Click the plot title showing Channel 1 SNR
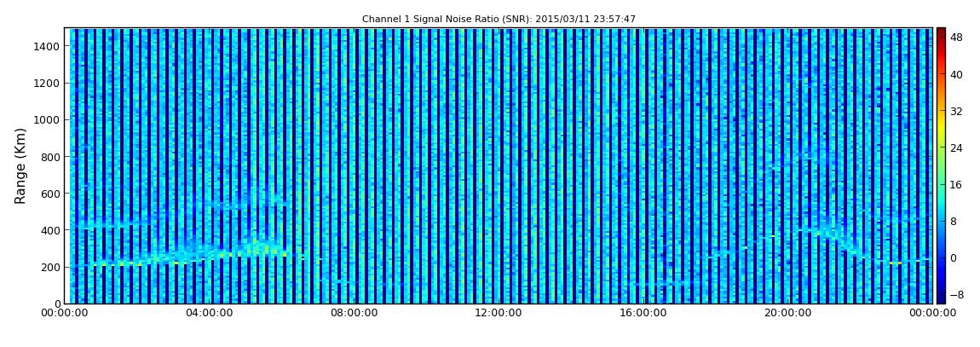The image size is (980, 347). coord(499,20)
